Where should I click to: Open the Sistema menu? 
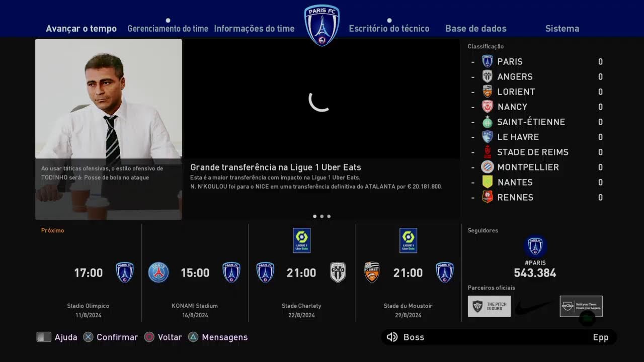(x=562, y=29)
